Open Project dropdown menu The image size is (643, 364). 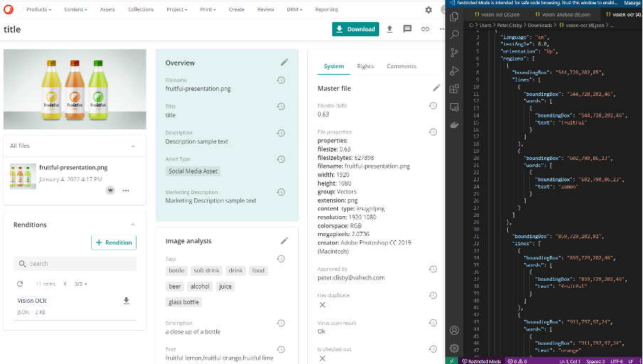pyautogui.click(x=176, y=9)
